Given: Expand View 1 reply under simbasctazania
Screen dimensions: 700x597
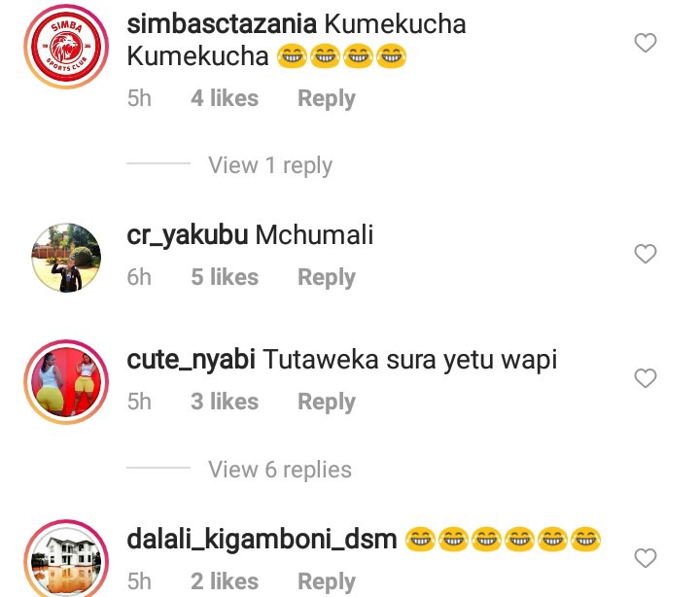Looking at the screenshot, I should pyautogui.click(x=270, y=165).
